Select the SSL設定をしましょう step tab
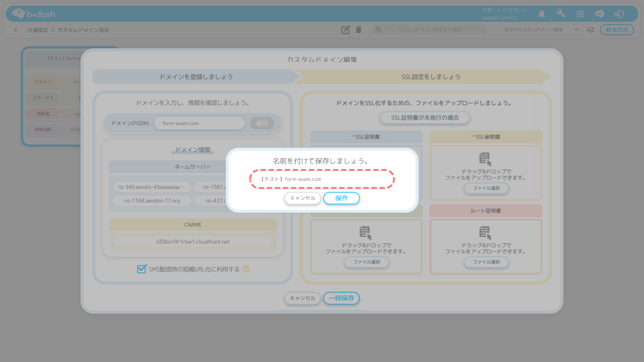 (x=424, y=77)
